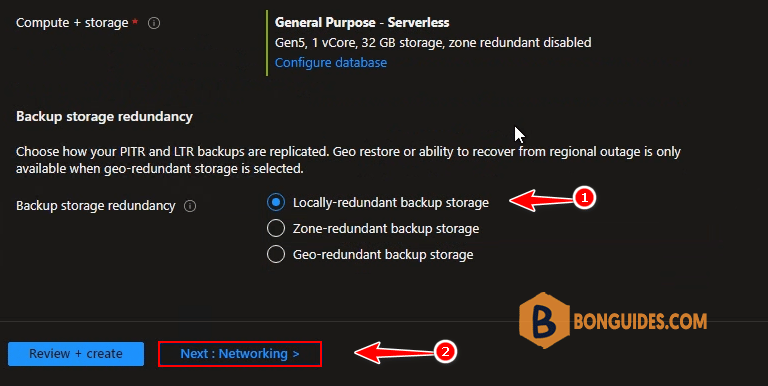Click the BONGUIDES.COM watermark text
This screenshot has height=386, width=768.
point(640,321)
